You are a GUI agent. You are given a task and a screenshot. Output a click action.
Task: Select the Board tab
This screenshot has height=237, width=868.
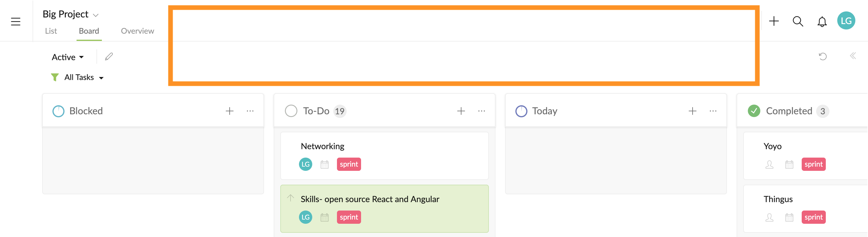click(89, 31)
